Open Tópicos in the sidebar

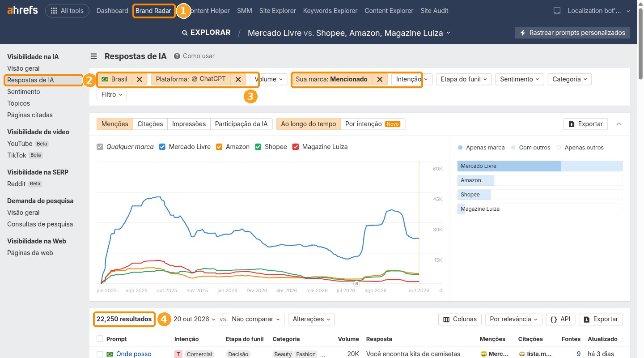19,103
